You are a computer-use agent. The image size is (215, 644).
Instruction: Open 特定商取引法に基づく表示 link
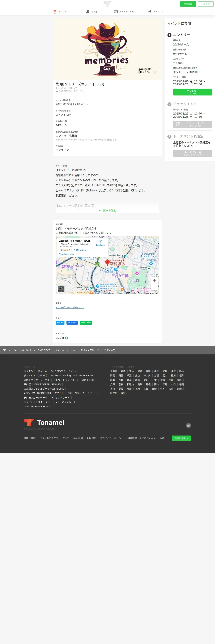click(x=141, y=438)
